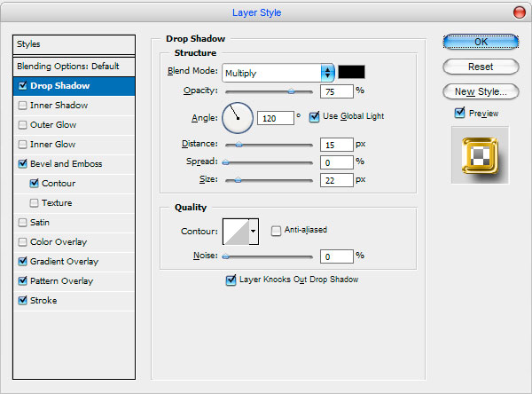This screenshot has height=394, width=532.
Task: Click the black shadow color swatch
Action: click(351, 72)
